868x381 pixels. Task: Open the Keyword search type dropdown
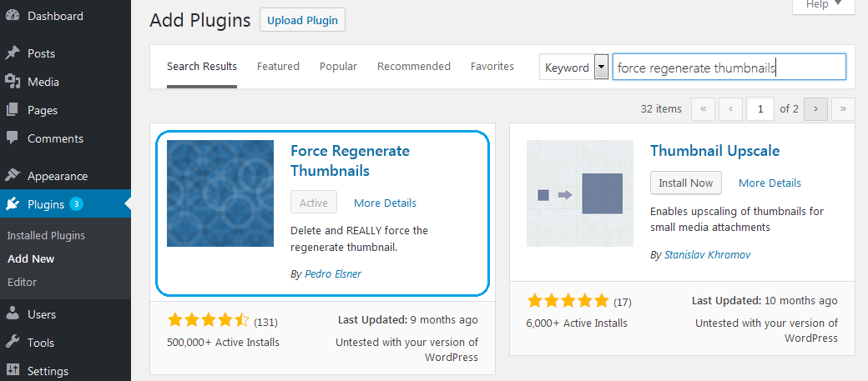574,67
